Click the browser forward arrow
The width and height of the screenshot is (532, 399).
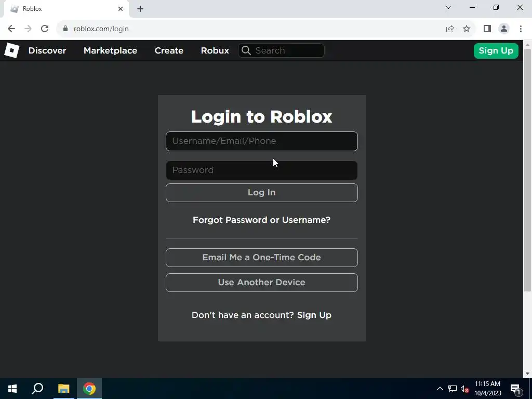point(28,29)
